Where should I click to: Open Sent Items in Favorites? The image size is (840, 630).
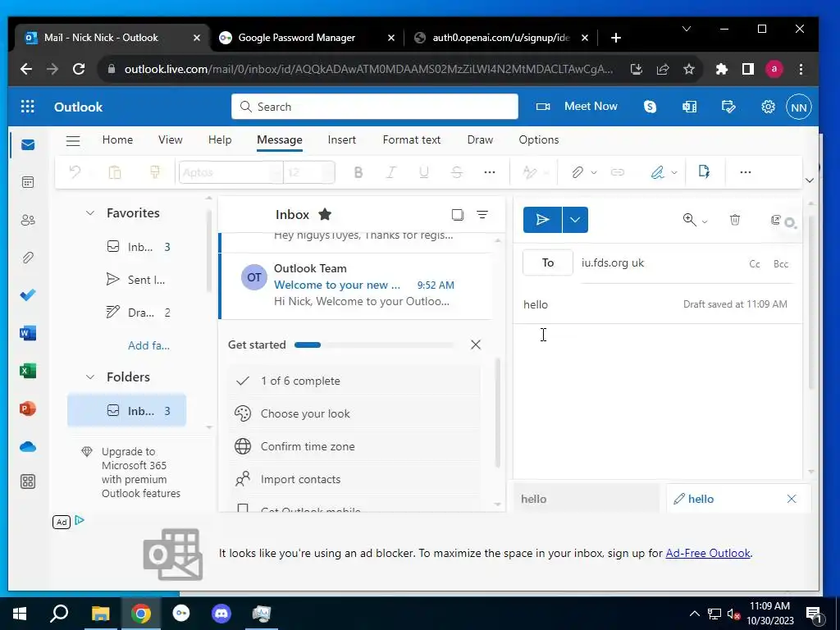(137, 280)
